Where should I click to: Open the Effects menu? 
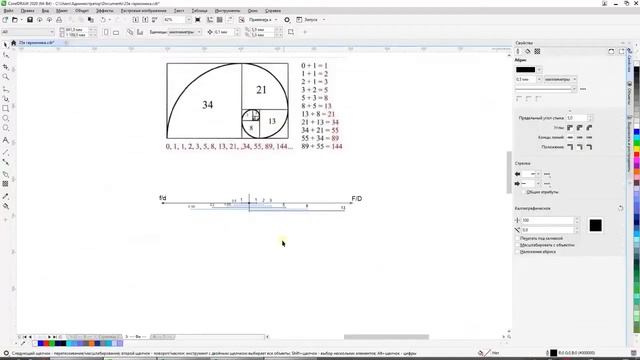tap(104, 11)
